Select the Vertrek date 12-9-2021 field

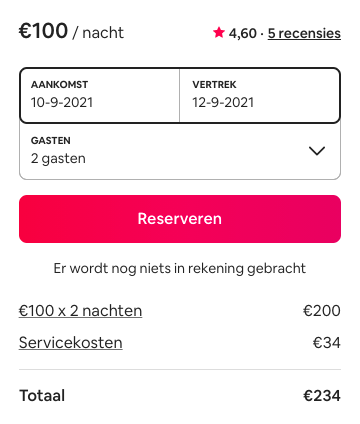pyautogui.click(x=260, y=95)
